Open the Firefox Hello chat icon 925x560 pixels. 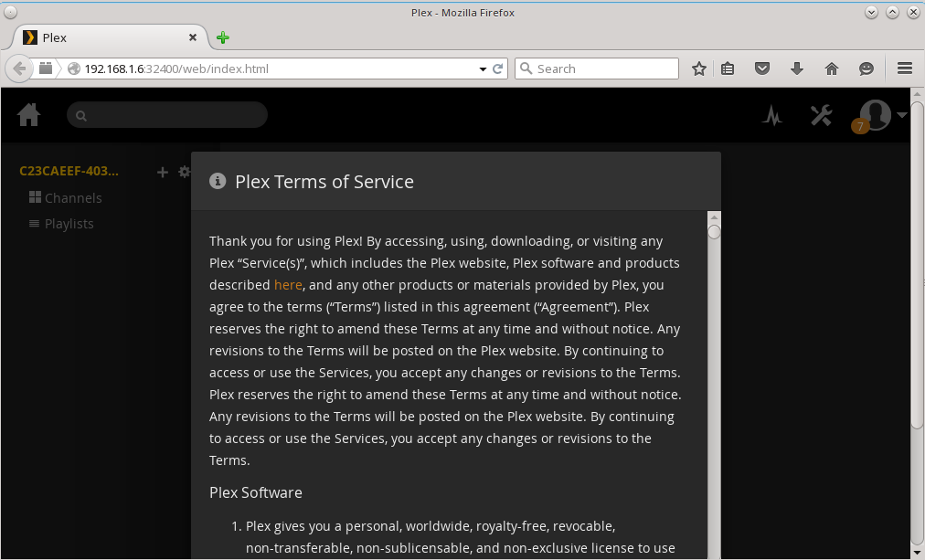(x=866, y=69)
